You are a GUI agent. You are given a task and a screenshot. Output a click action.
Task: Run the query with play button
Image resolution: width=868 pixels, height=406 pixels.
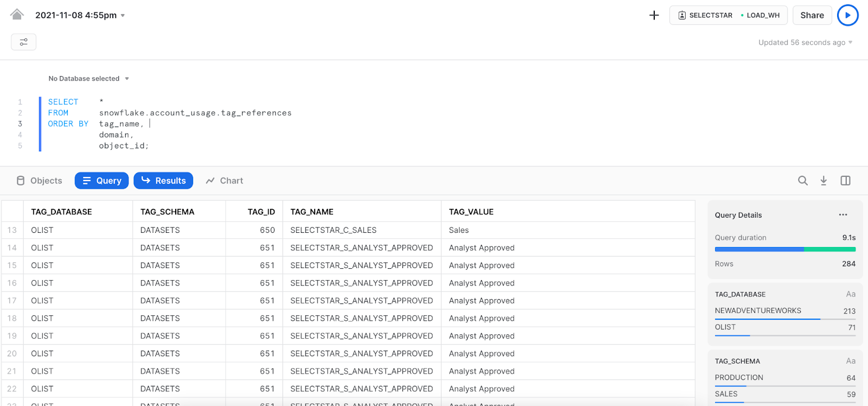(847, 15)
